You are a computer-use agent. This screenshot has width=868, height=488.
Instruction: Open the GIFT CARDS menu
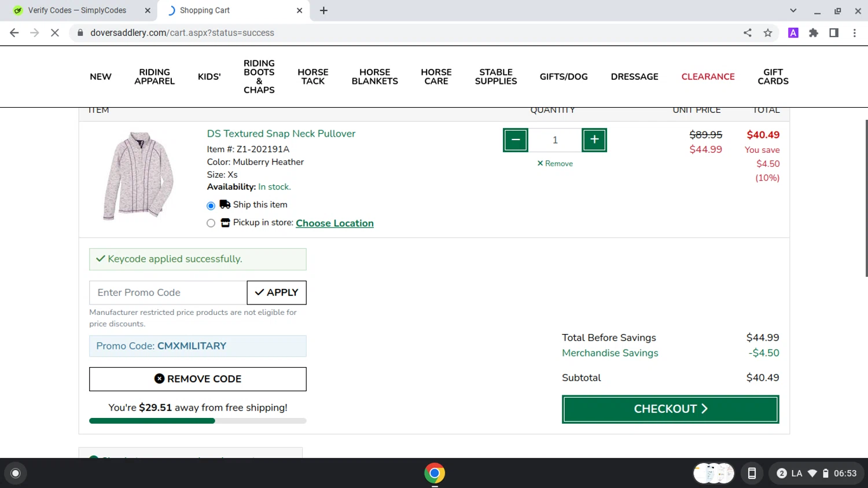pyautogui.click(x=773, y=77)
